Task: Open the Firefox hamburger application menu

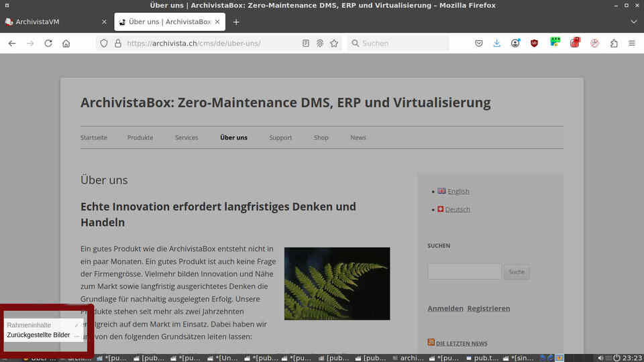Action: click(632, 43)
